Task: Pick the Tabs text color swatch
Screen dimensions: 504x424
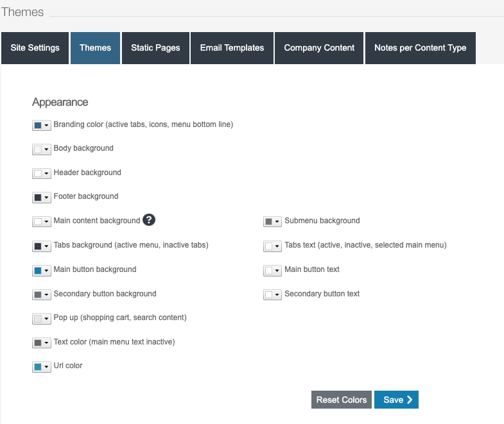Action: 272,246
